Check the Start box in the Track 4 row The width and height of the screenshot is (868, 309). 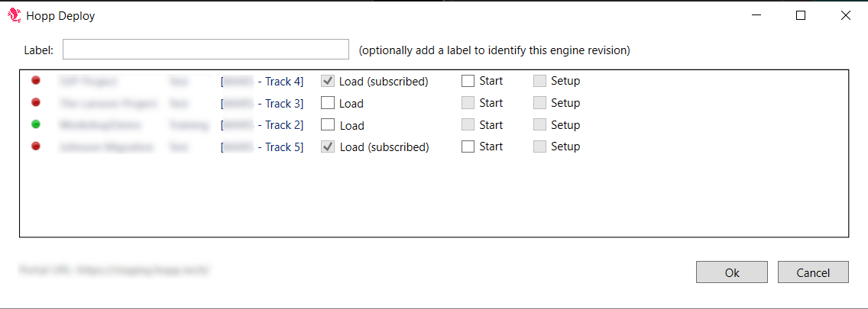coord(468,82)
